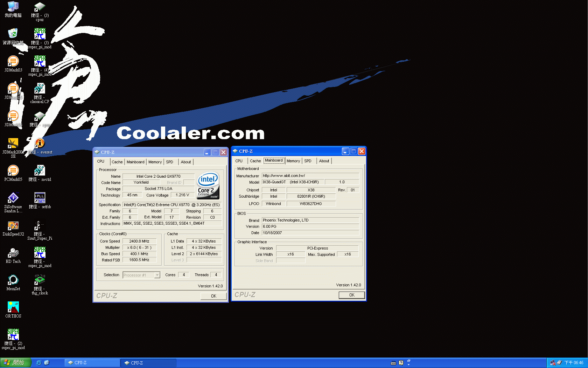Select the second CPU-Z taskbar button
This screenshot has width=588, height=368.
pyautogui.click(x=149, y=363)
